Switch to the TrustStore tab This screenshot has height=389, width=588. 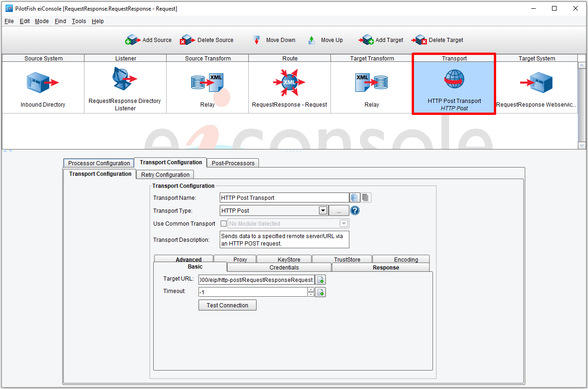point(342,259)
